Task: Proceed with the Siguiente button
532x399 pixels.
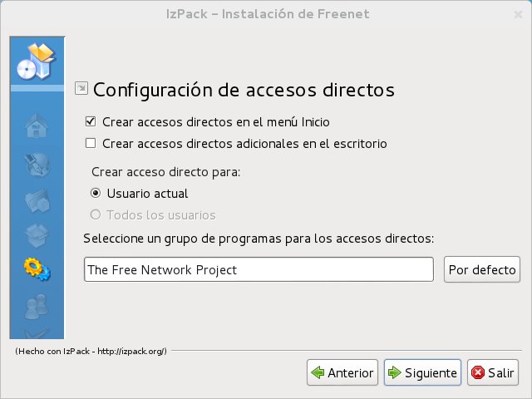Action: click(x=421, y=372)
